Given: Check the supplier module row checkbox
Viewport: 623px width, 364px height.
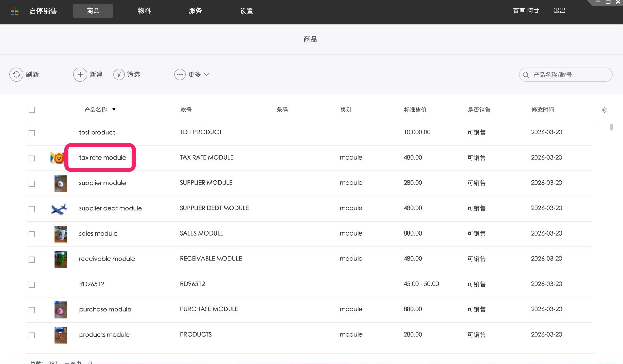Looking at the screenshot, I should coord(32,184).
